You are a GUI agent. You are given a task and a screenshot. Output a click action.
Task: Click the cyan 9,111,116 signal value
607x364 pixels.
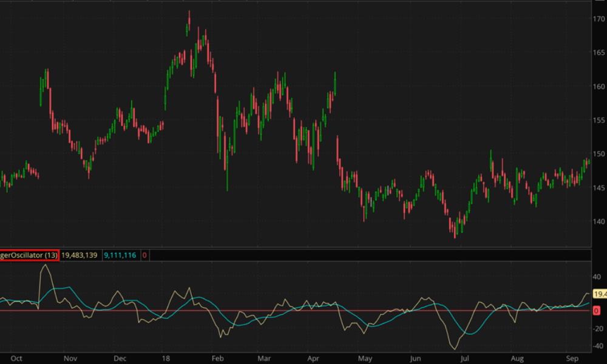click(x=120, y=255)
